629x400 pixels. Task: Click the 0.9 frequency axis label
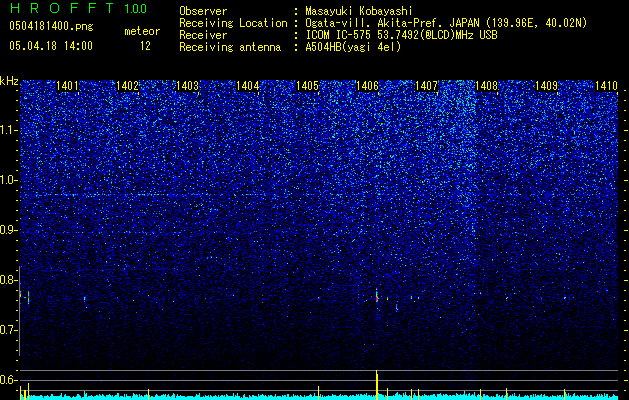[8, 230]
